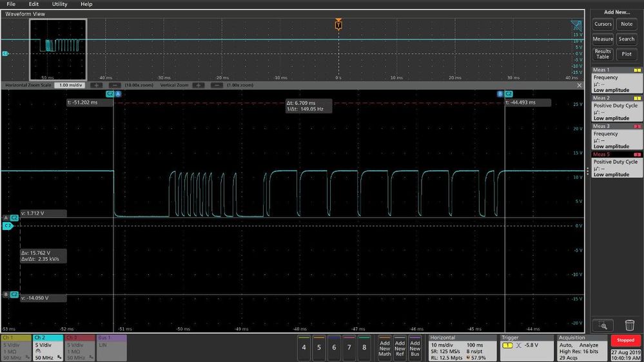Viewport: 644px width, 362px height.
Task: Add Cursors to the display
Action: [x=603, y=24]
